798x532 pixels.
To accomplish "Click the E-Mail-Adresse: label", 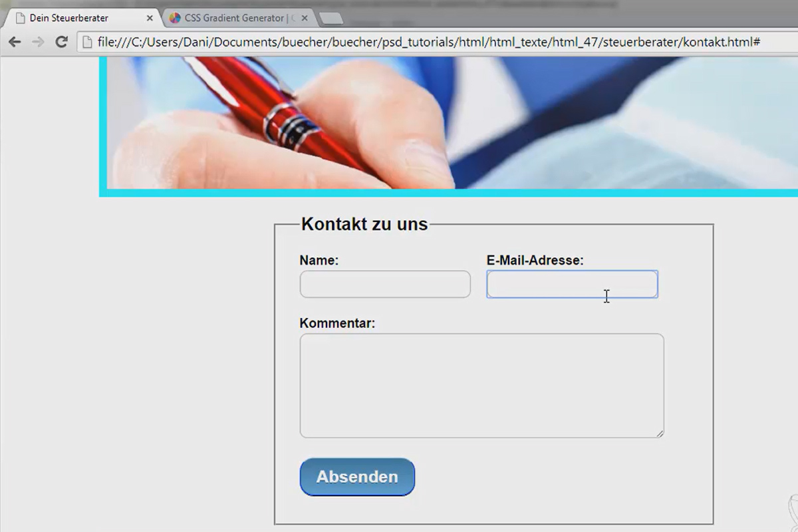I will (x=535, y=261).
